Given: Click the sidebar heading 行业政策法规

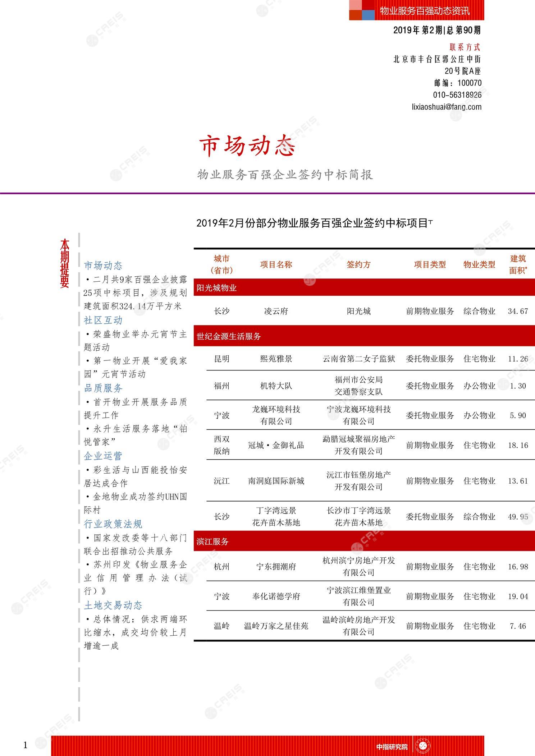Looking at the screenshot, I should pyautogui.click(x=113, y=524).
